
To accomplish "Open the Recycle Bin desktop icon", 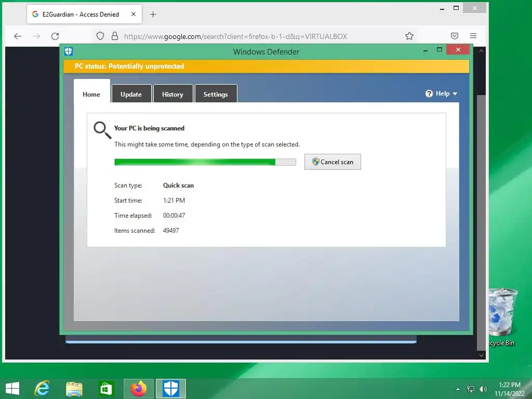I will point(501,317).
